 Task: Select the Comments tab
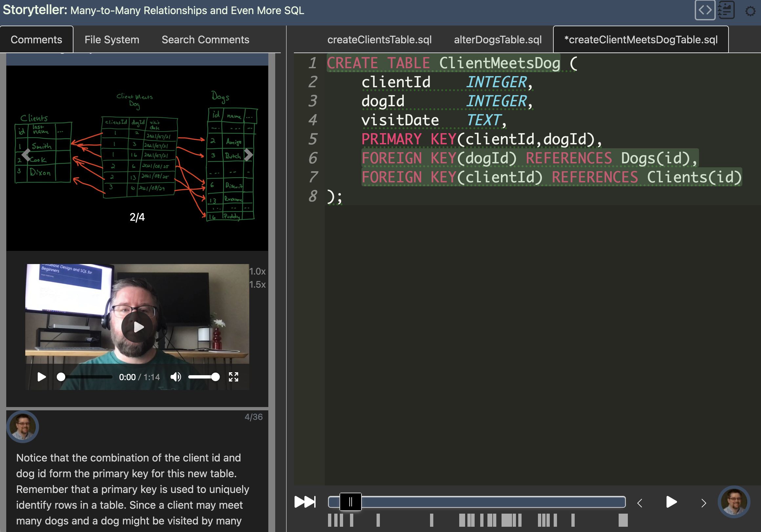pos(36,39)
